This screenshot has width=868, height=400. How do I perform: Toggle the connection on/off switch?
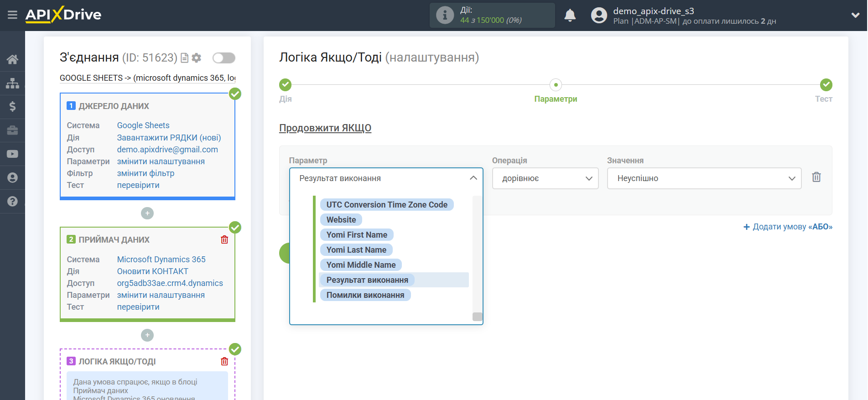[223, 58]
